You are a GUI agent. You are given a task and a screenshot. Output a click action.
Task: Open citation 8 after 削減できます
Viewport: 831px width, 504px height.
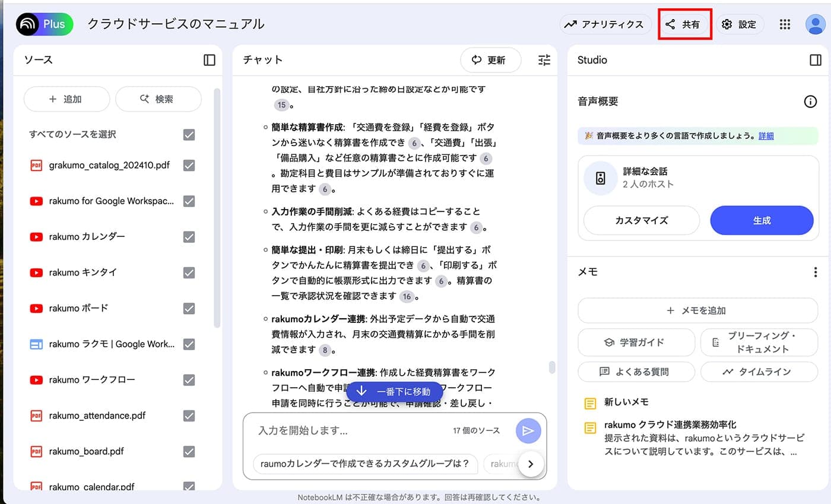pyautogui.click(x=324, y=350)
